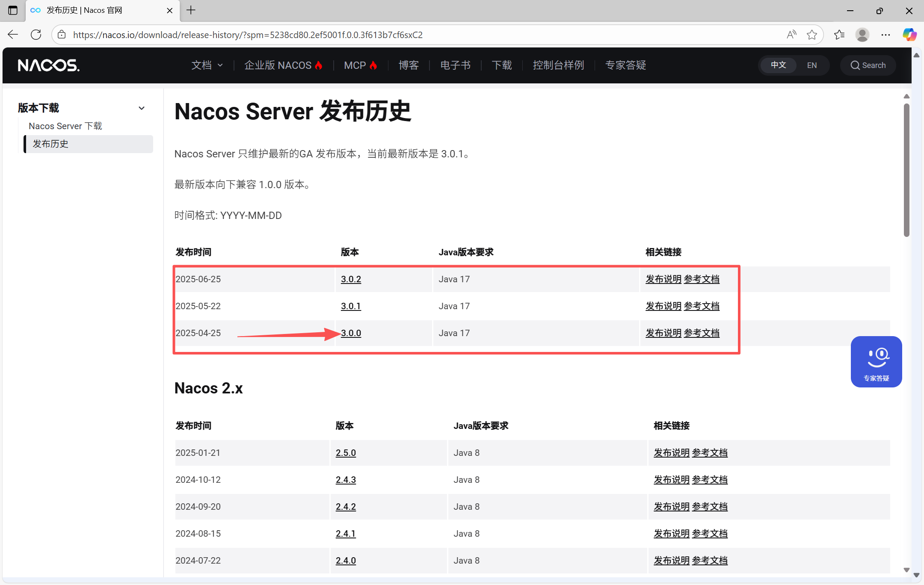Open version 2.4.1 link

click(x=346, y=534)
